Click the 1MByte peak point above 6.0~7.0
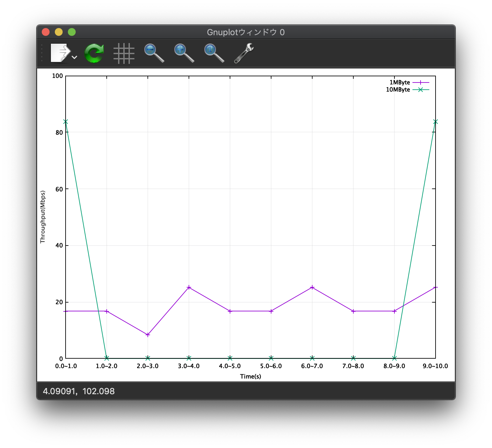The height and width of the screenshot is (448, 492). [312, 288]
